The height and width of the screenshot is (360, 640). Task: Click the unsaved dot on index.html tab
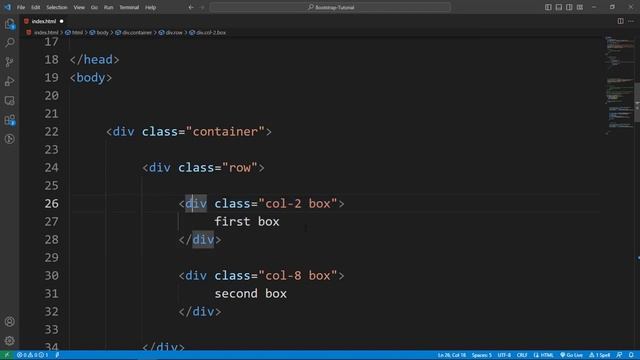click(x=62, y=21)
